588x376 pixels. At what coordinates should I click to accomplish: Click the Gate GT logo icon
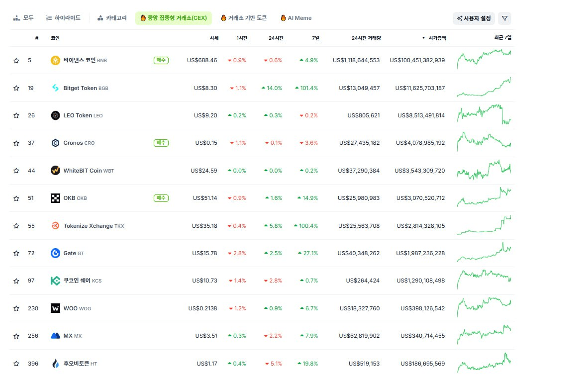(x=55, y=253)
